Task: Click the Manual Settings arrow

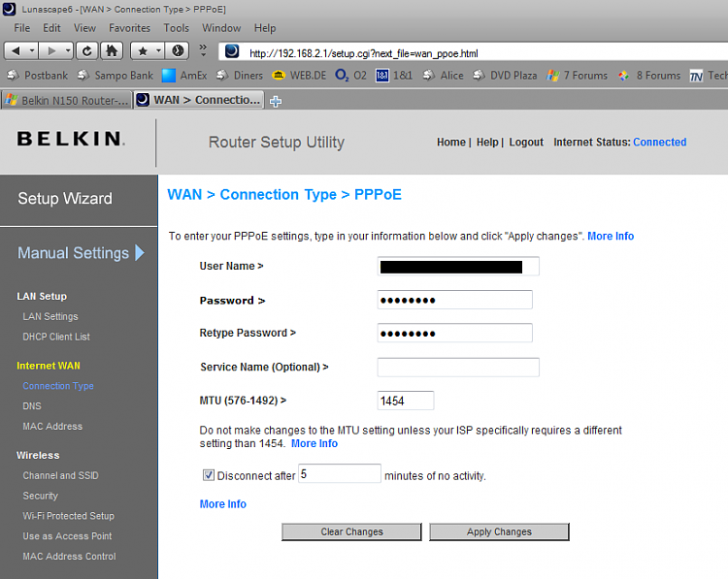Action: coord(140,253)
